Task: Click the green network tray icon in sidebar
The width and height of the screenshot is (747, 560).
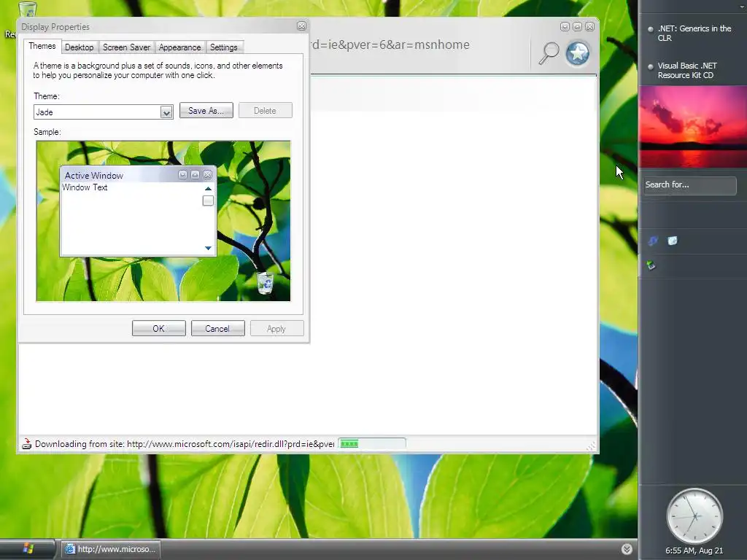Action: pos(651,265)
